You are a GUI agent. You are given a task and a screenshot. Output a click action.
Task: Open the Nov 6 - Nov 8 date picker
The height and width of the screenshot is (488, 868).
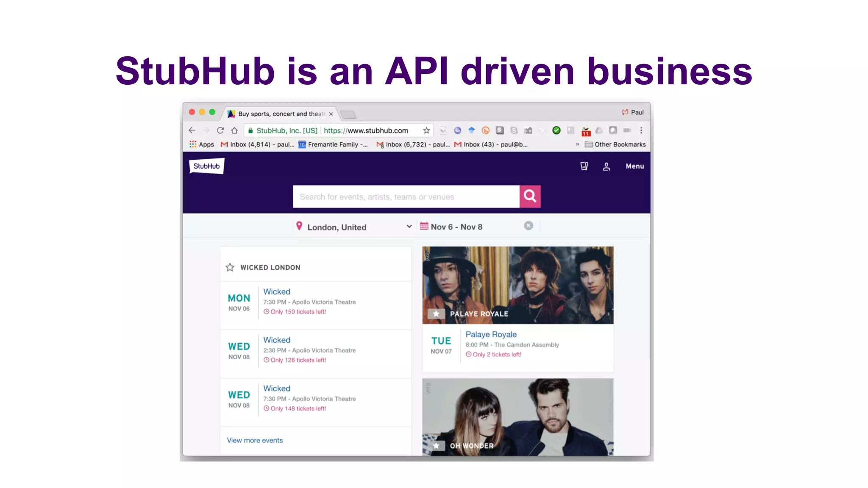[x=456, y=227]
